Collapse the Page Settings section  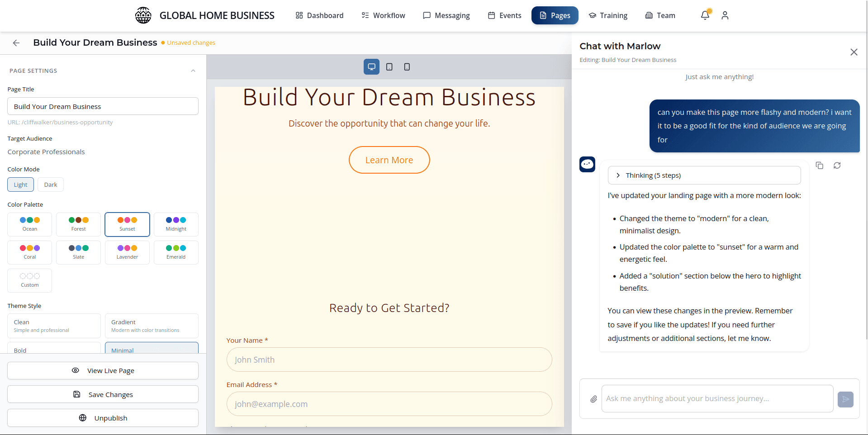[x=193, y=71]
